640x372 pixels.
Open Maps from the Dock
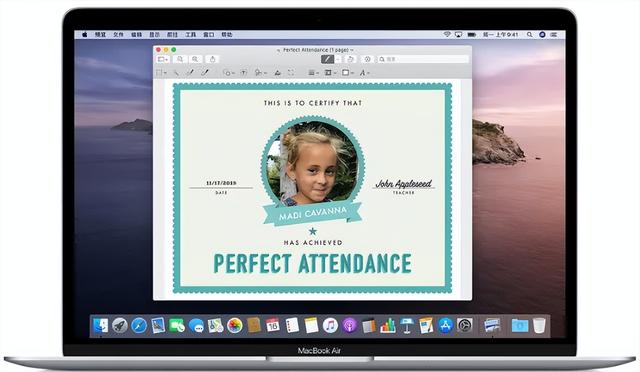point(216,325)
